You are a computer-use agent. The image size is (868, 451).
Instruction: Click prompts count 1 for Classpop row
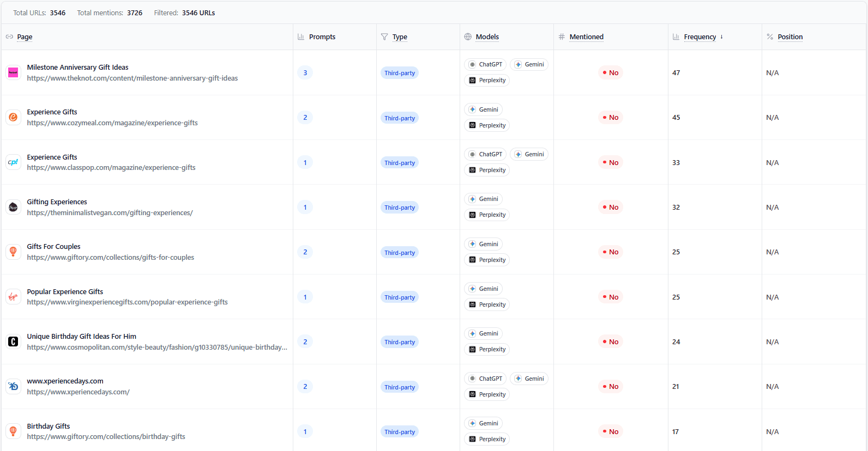[305, 162]
